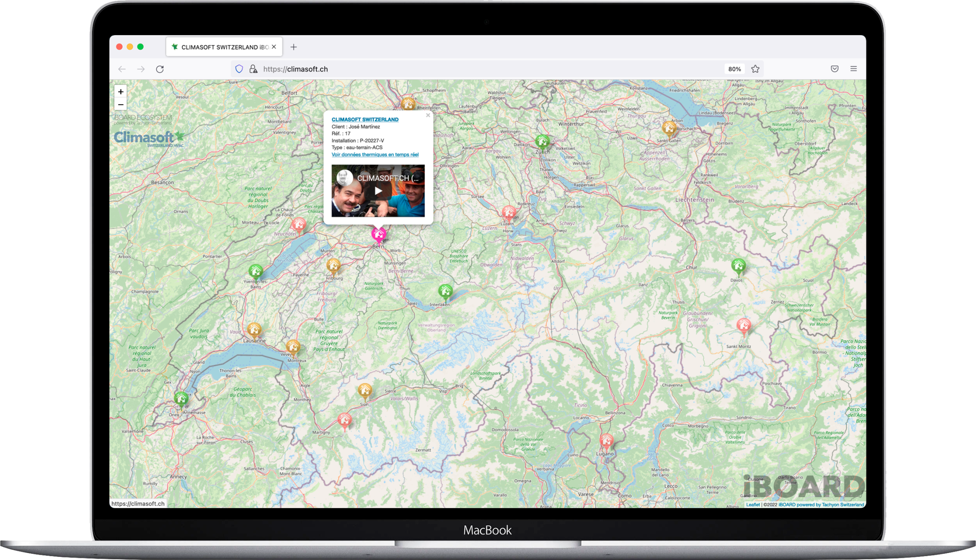This screenshot has height=560, width=976.
Task: Click the Climasoft logo on the map
Action: click(x=149, y=138)
